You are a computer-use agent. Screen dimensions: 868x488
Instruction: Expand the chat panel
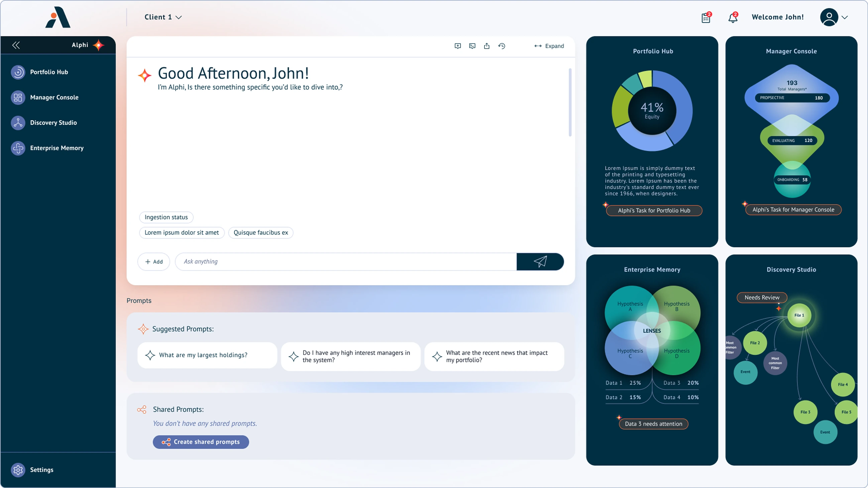click(x=549, y=46)
